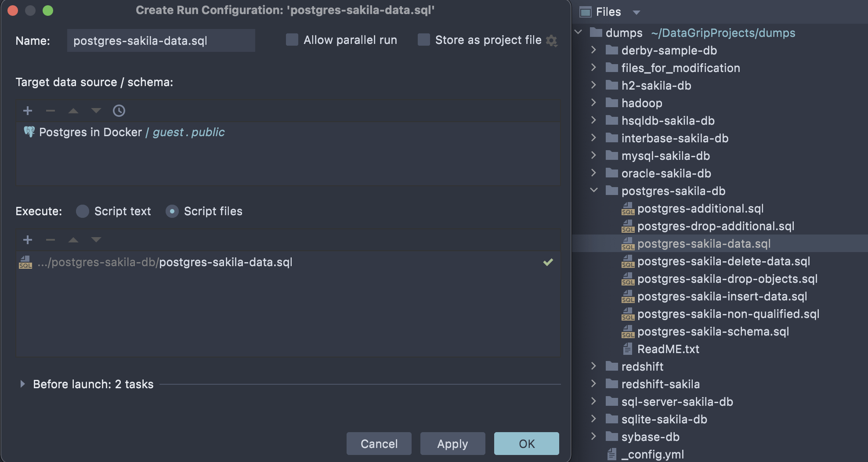
Task: Enable Allow parallel run checkbox
Action: pos(292,40)
